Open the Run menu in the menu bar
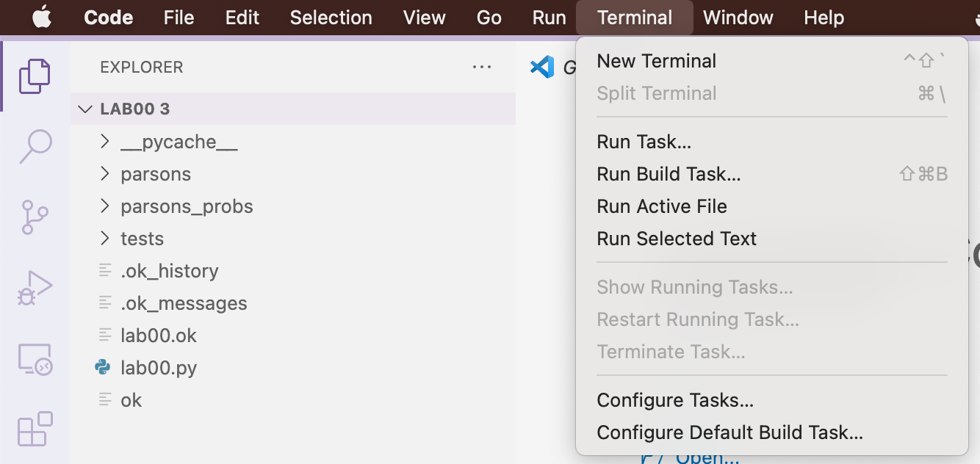Viewport: 980px width, 464px height. [549, 17]
